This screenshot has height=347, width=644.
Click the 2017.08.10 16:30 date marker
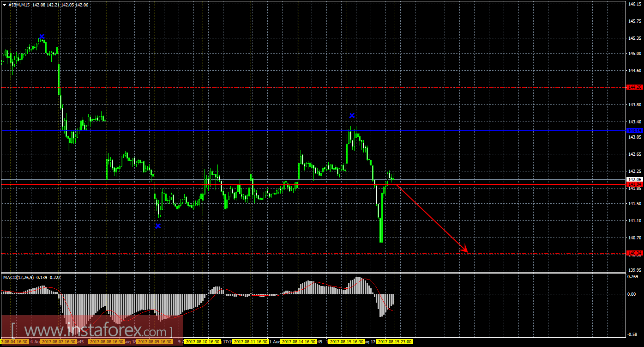tap(203, 342)
